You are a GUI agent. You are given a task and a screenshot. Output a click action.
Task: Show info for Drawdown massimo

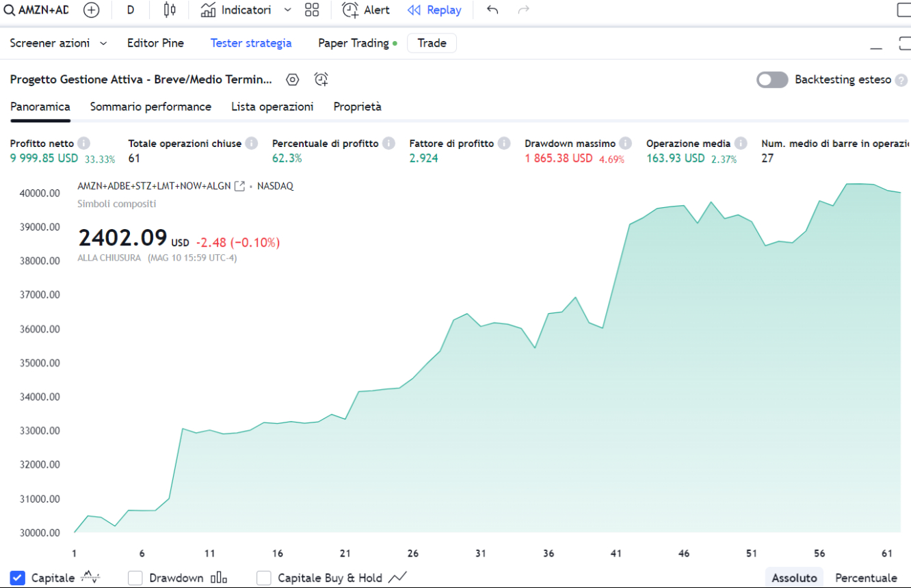625,144
